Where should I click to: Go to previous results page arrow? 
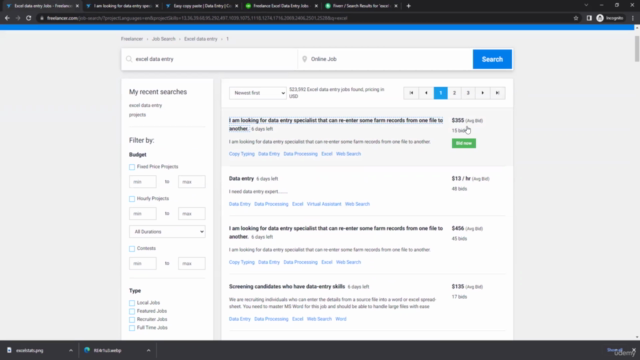click(x=426, y=93)
